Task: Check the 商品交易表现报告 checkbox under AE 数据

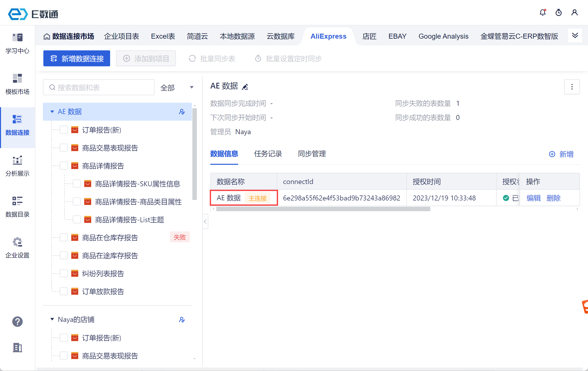Action: (x=64, y=148)
